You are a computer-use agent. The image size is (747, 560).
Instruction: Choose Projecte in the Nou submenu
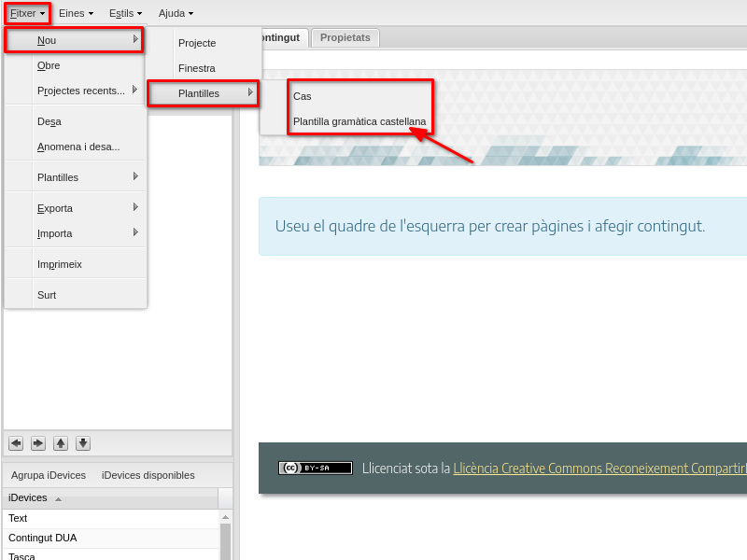pyautogui.click(x=197, y=43)
